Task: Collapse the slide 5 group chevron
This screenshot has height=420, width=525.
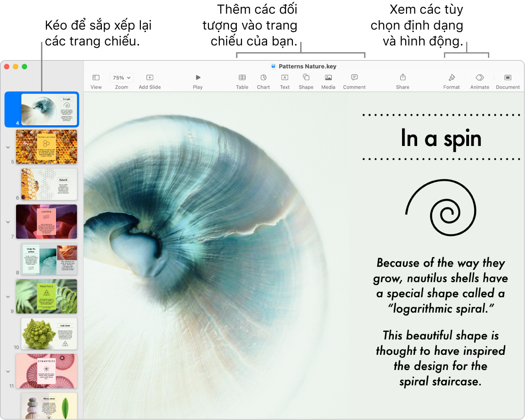Action: pos(8,147)
